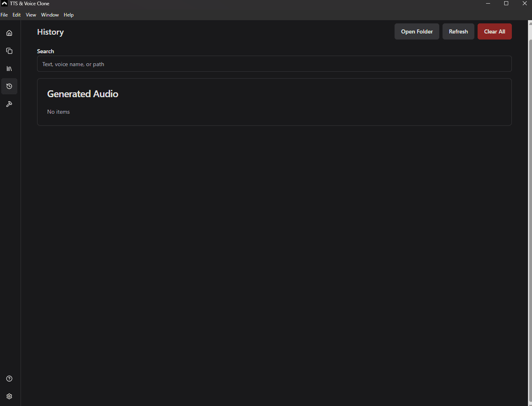This screenshot has width=532, height=406.
Task: Open the Window menu
Action: pyautogui.click(x=50, y=15)
